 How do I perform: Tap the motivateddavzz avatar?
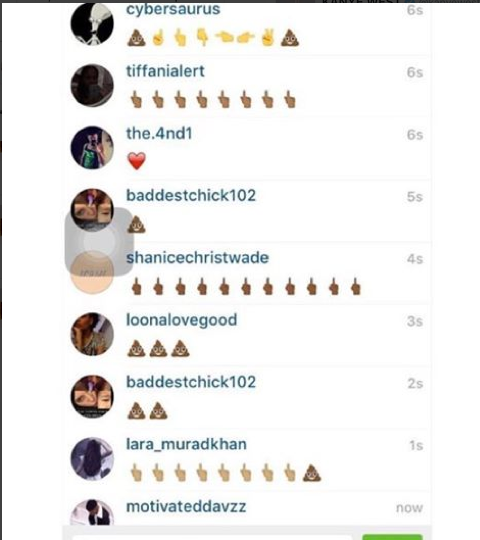pyautogui.click(x=92, y=512)
